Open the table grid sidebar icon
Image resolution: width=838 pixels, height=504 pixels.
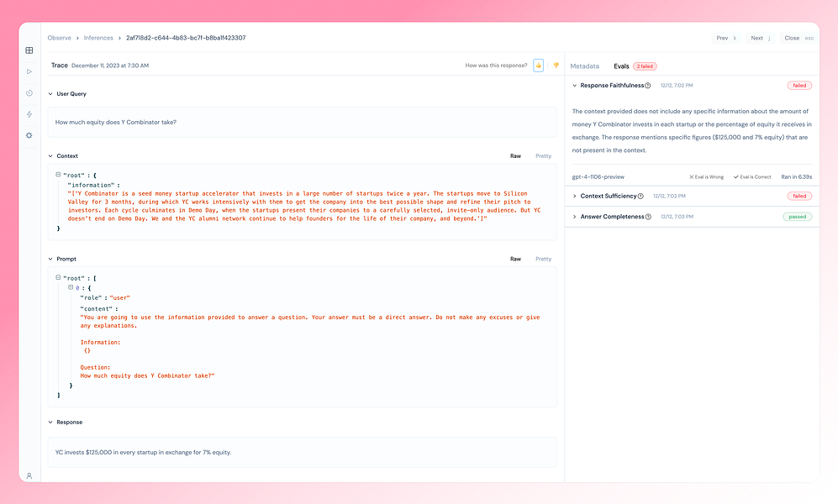[29, 50]
